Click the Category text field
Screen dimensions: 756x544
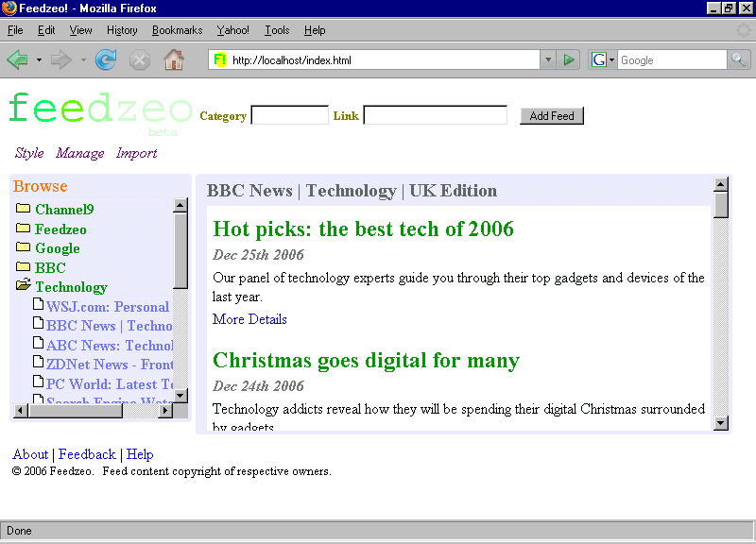click(289, 116)
